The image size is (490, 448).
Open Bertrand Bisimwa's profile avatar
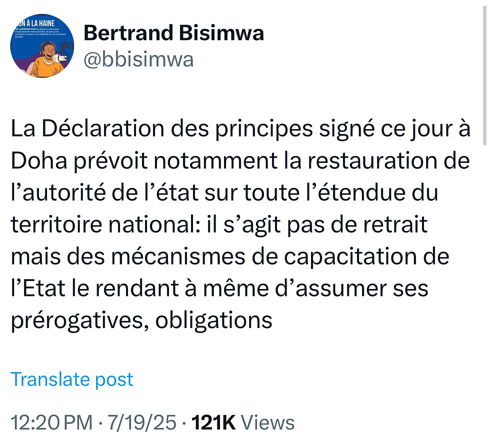[42, 46]
